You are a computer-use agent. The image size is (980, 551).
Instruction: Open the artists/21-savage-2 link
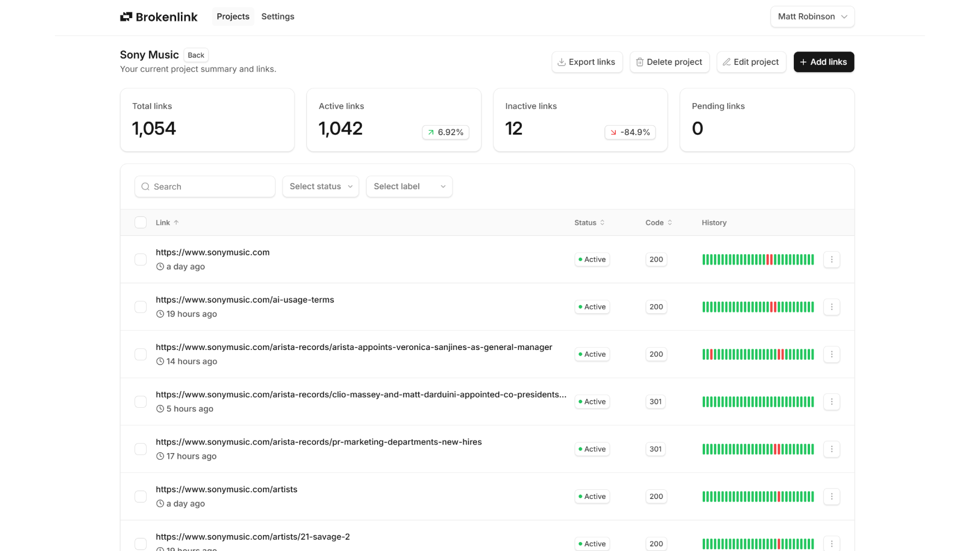253,537
